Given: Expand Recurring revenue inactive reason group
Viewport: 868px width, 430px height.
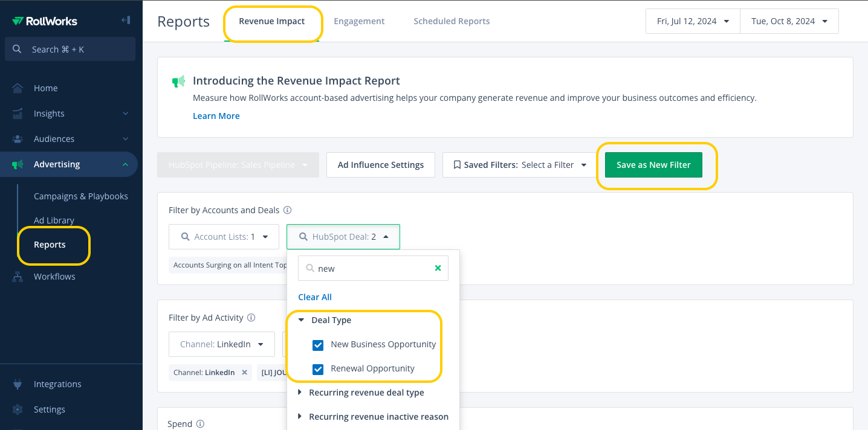Looking at the screenshot, I should (x=300, y=417).
